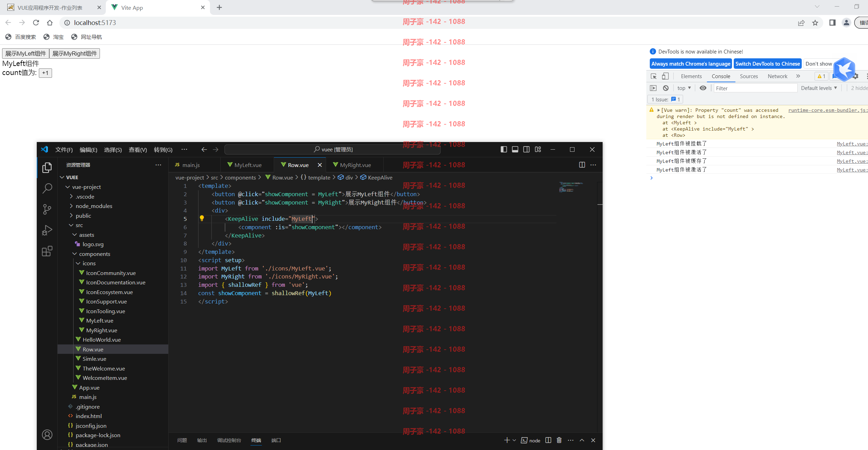Image resolution: width=868 pixels, height=450 pixels.
Task: Click the 展示MyRight组件 button
Action: click(x=75, y=53)
